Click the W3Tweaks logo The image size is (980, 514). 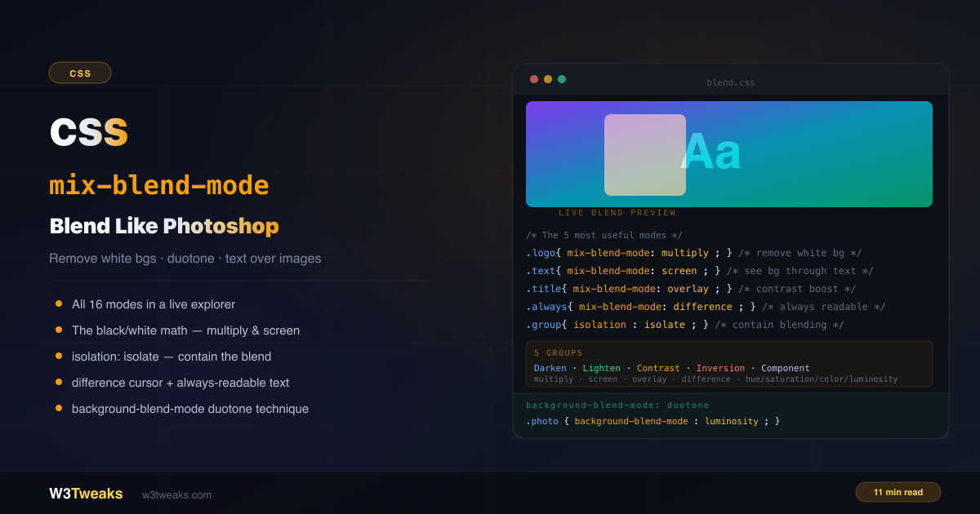click(86, 494)
